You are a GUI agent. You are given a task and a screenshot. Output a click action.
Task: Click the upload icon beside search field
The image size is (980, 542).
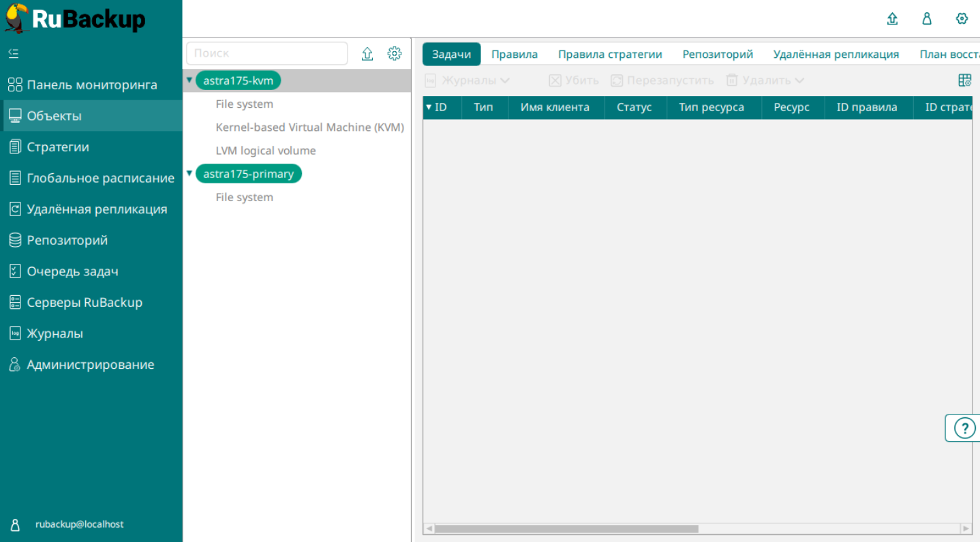367,54
